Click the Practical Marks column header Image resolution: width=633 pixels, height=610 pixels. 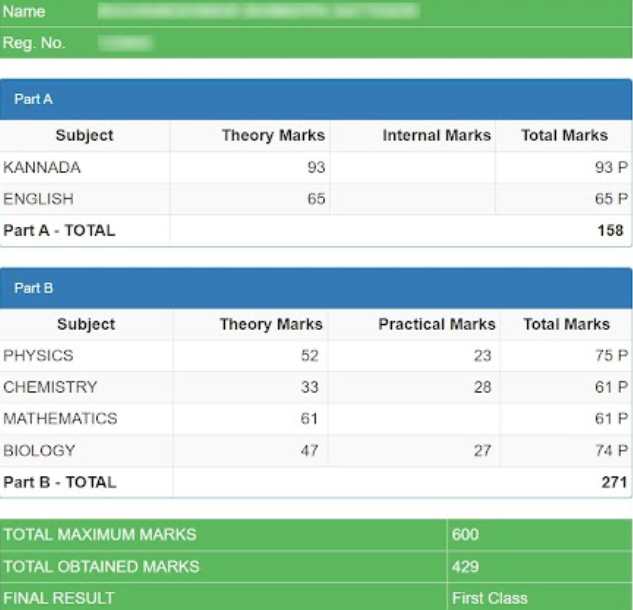point(436,324)
